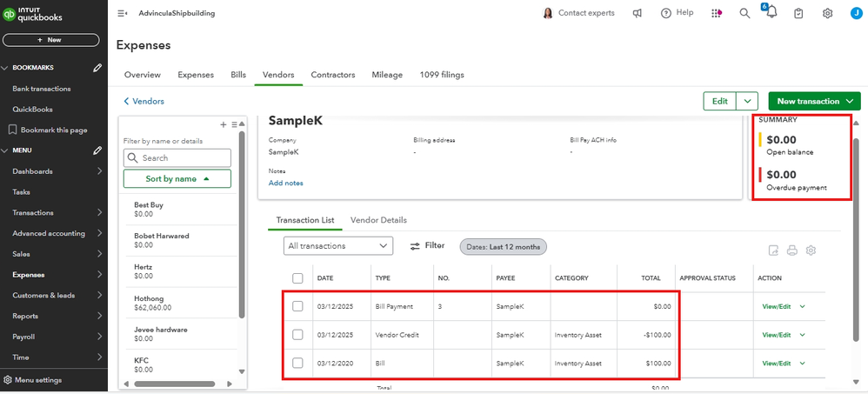Image resolution: width=868 pixels, height=394 pixels.
Task: Open the clipboard tasks icon in the top bar
Action: [799, 13]
